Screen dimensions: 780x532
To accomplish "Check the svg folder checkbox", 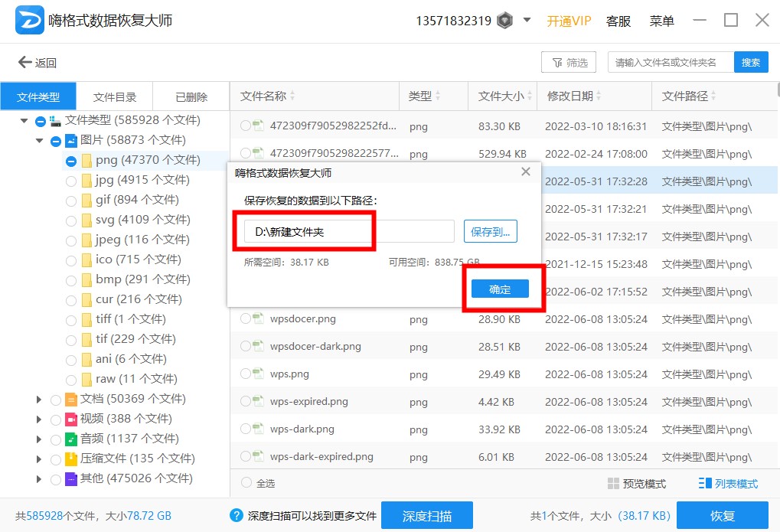I will (x=71, y=220).
